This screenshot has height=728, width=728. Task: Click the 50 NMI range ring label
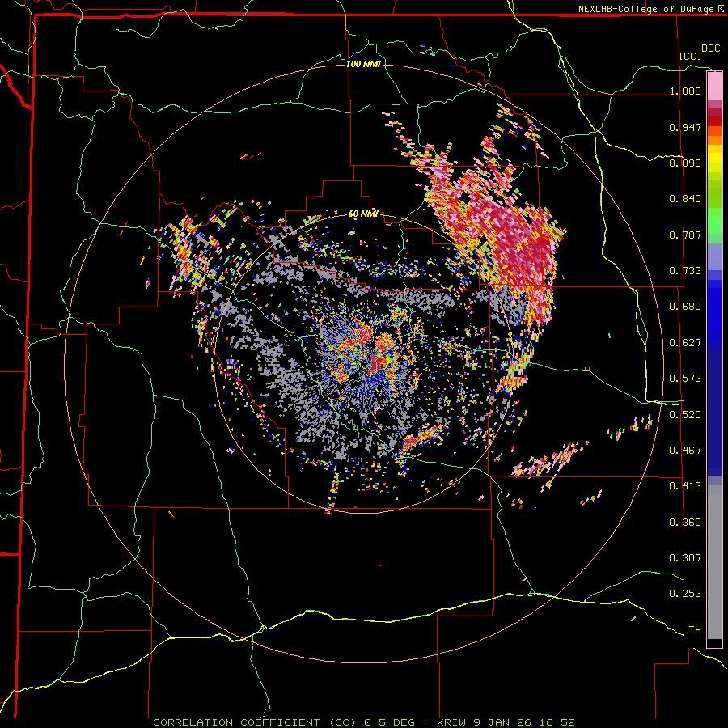pyautogui.click(x=363, y=214)
